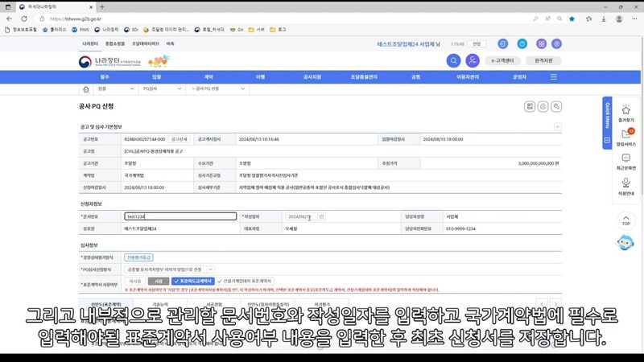Click the 원격지원 button

click(x=543, y=61)
